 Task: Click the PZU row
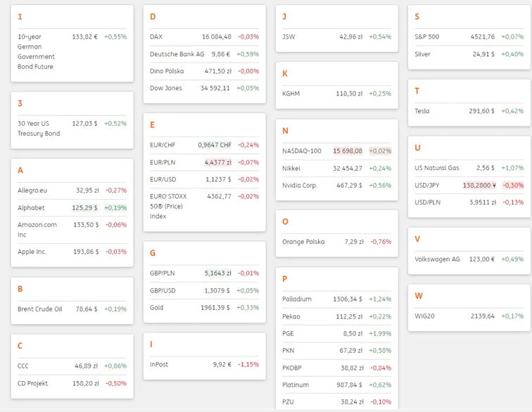[x=336, y=402]
